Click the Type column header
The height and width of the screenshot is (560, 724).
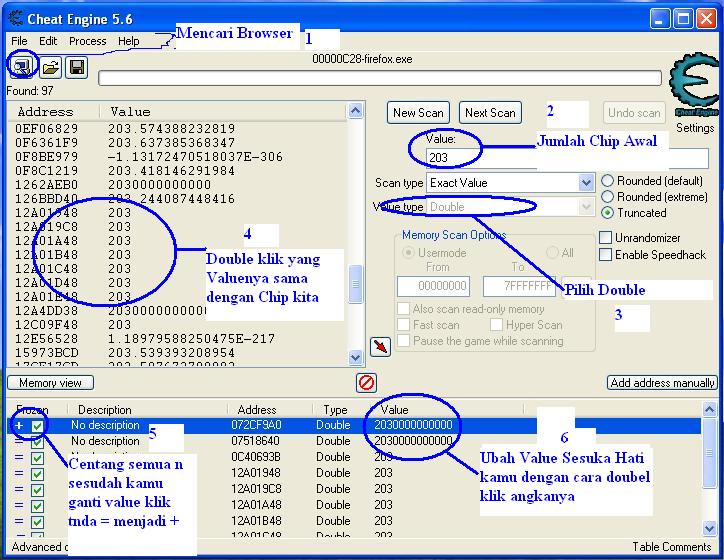pyautogui.click(x=335, y=410)
